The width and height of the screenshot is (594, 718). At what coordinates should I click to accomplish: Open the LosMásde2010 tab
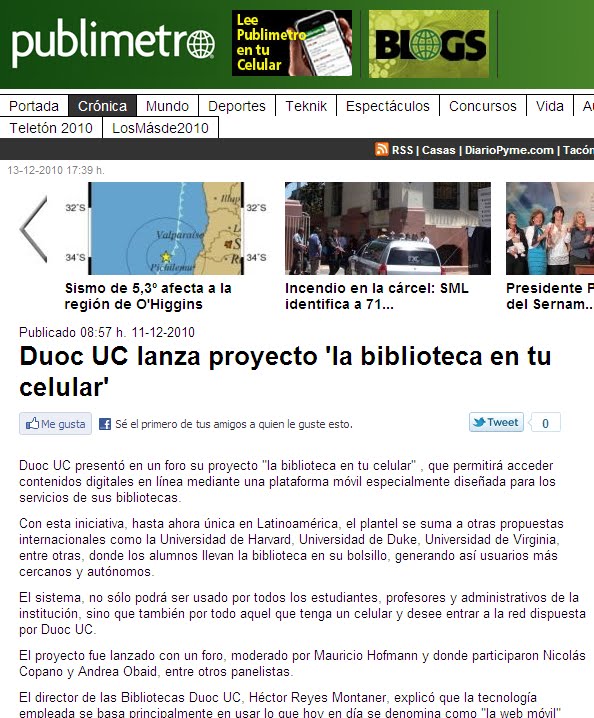[160, 128]
